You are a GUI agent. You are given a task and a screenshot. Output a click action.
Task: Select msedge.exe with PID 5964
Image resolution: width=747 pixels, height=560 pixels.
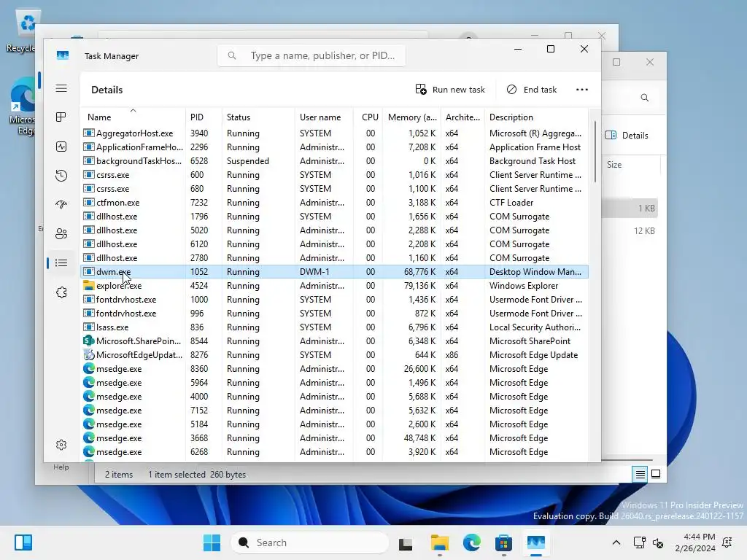[x=334, y=382]
